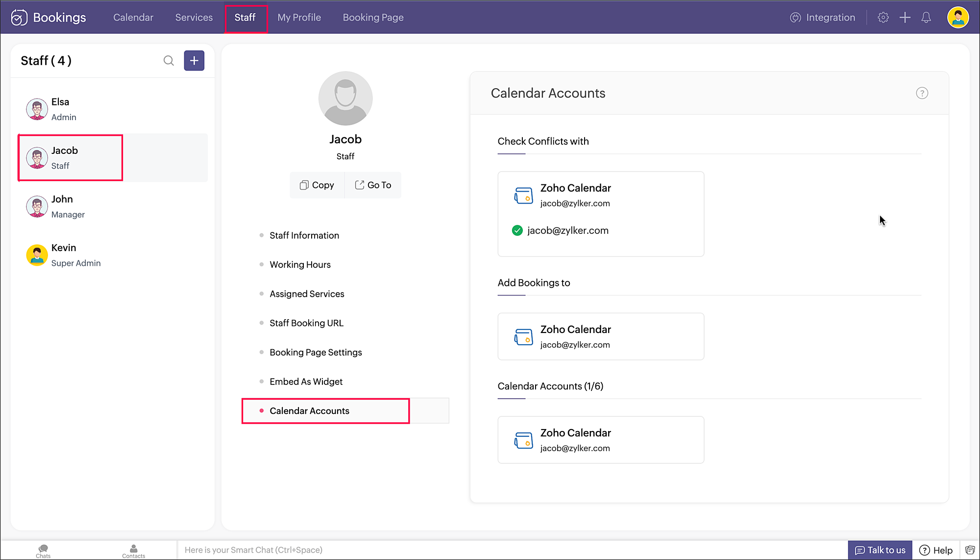Open Calendar Accounts help question icon
The height and width of the screenshot is (560, 980).
[922, 93]
